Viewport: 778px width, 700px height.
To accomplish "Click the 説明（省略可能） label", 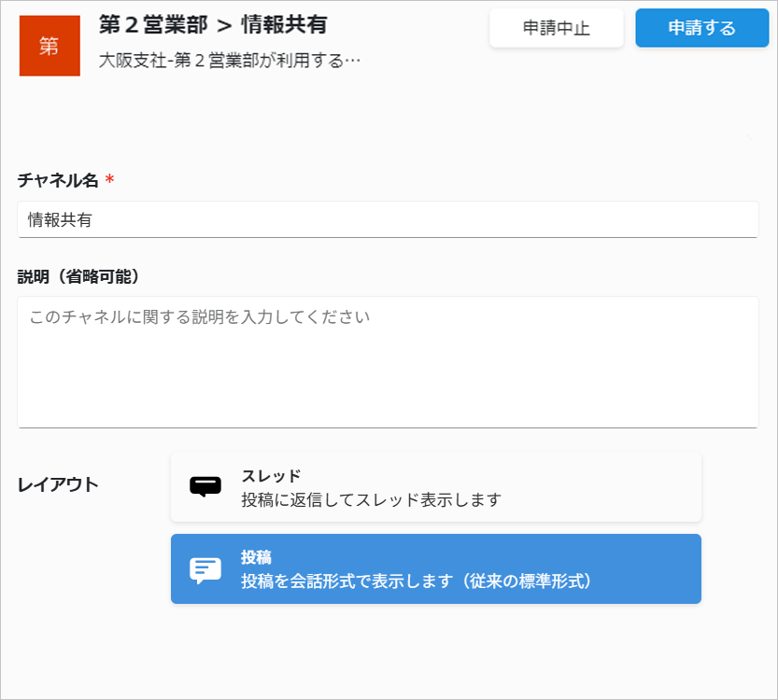I will pyautogui.click(x=78, y=276).
